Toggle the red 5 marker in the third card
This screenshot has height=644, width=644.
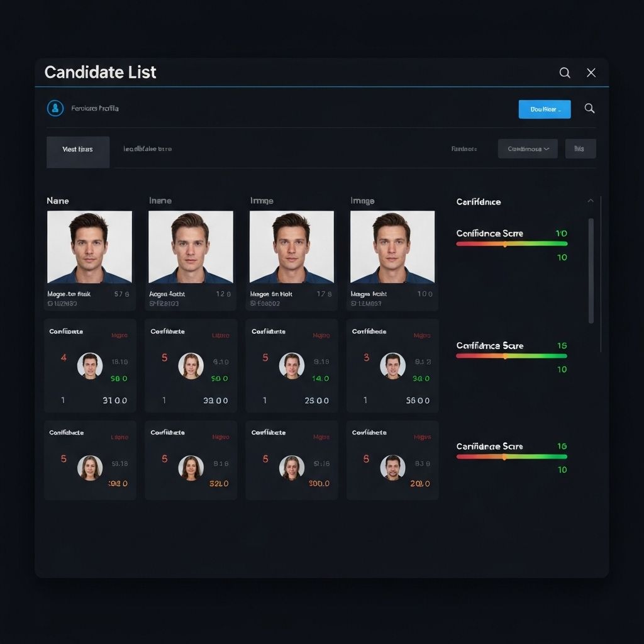click(265, 357)
